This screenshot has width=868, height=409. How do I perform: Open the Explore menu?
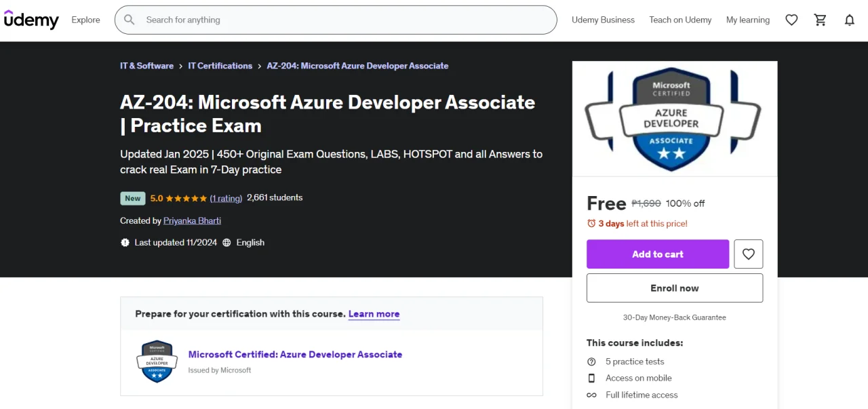86,20
